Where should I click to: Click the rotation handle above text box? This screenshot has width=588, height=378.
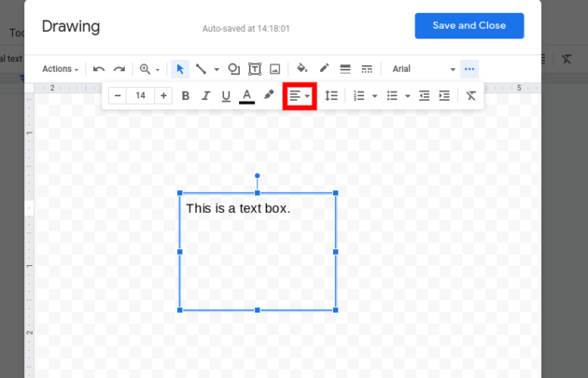coord(258,175)
